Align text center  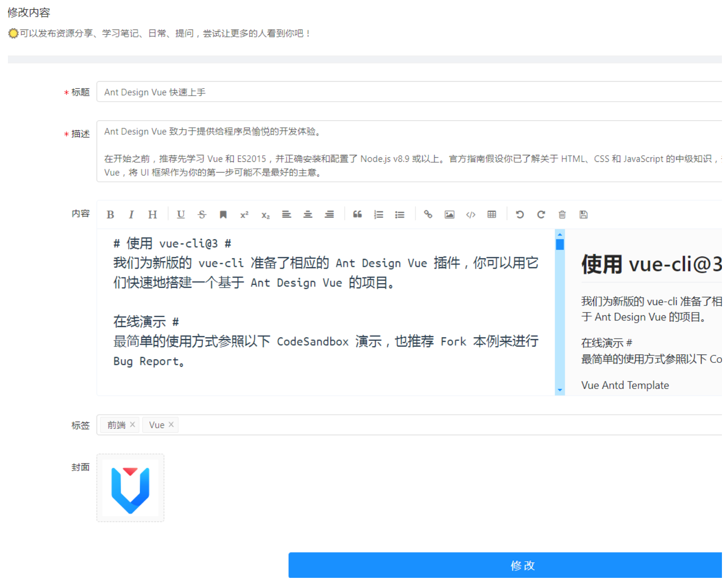tap(308, 215)
